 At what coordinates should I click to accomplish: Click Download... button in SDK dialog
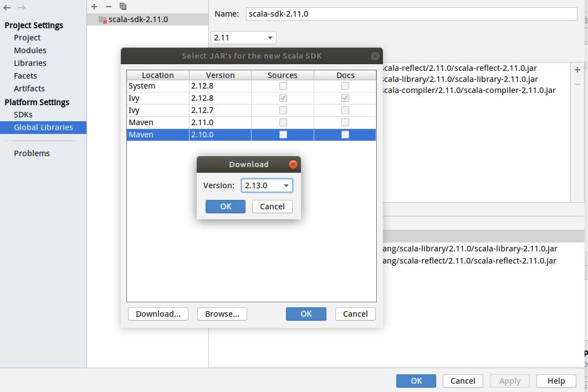click(158, 314)
